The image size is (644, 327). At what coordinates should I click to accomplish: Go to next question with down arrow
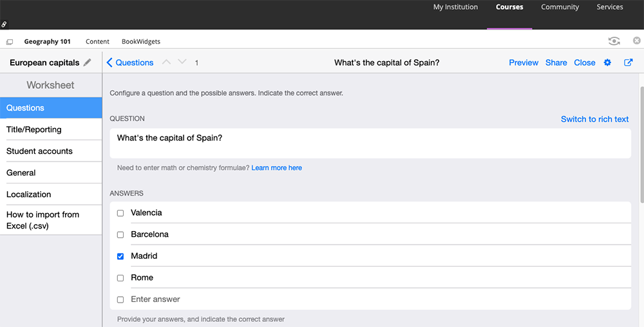tap(182, 62)
